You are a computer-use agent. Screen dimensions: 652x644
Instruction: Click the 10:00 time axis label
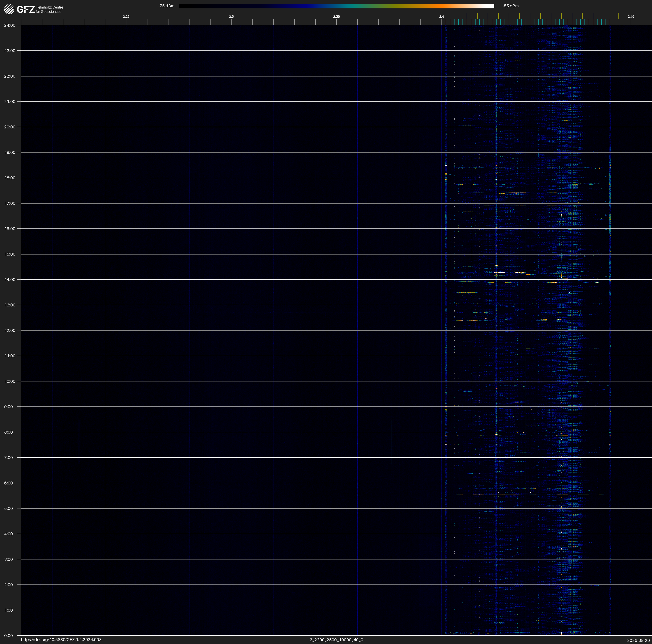tap(10, 381)
